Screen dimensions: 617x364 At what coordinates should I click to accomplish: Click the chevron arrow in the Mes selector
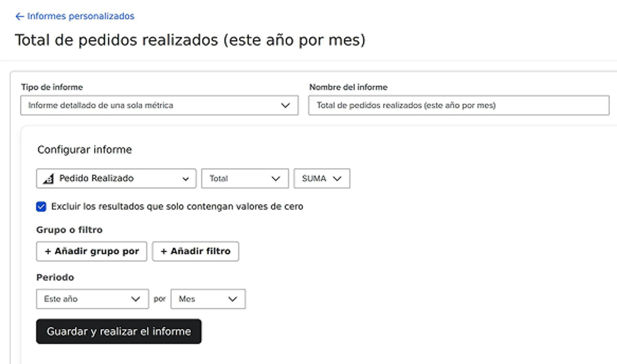point(232,299)
